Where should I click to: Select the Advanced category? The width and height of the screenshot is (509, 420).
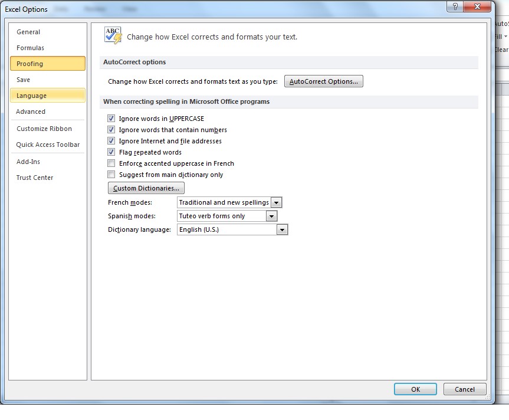48,111
